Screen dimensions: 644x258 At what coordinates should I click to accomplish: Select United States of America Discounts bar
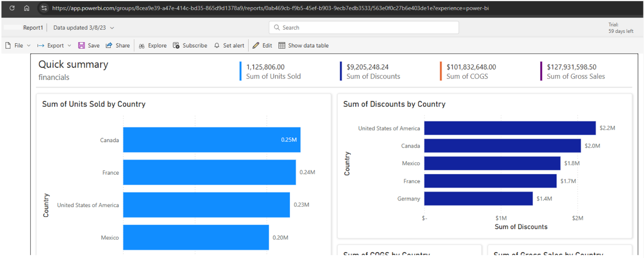510,128
